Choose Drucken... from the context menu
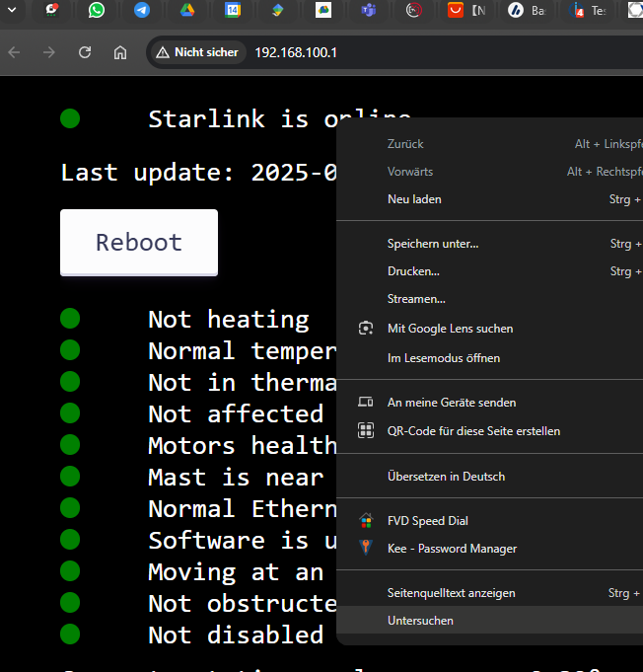 (489, 271)
